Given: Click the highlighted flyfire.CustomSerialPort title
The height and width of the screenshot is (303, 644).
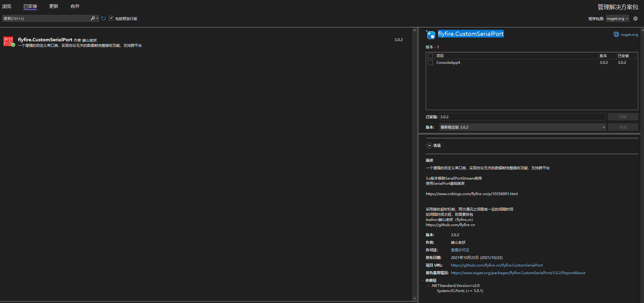Looking at the screenshot, I should (x=471, y=34).
